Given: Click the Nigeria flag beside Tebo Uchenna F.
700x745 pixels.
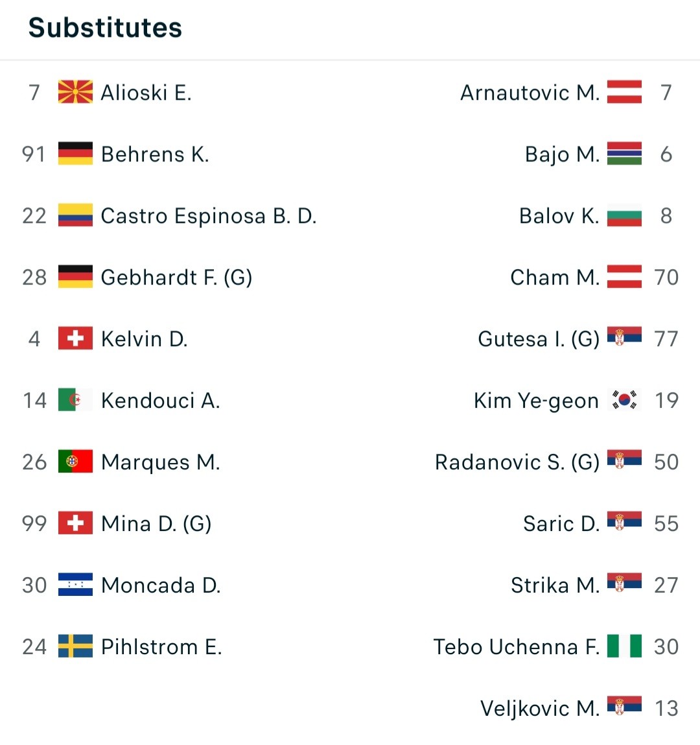Looking at the screenshot, I should tap(625, 646).
